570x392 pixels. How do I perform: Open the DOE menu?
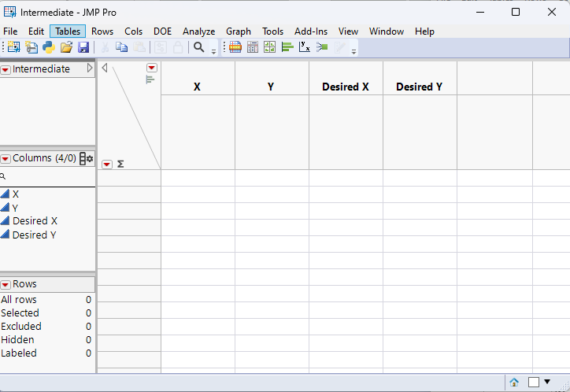162,31
